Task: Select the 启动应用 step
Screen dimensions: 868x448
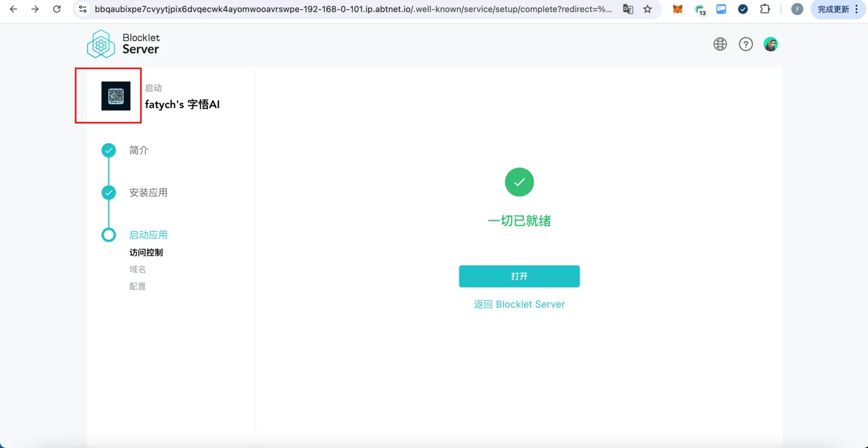Action: [148, 235]
